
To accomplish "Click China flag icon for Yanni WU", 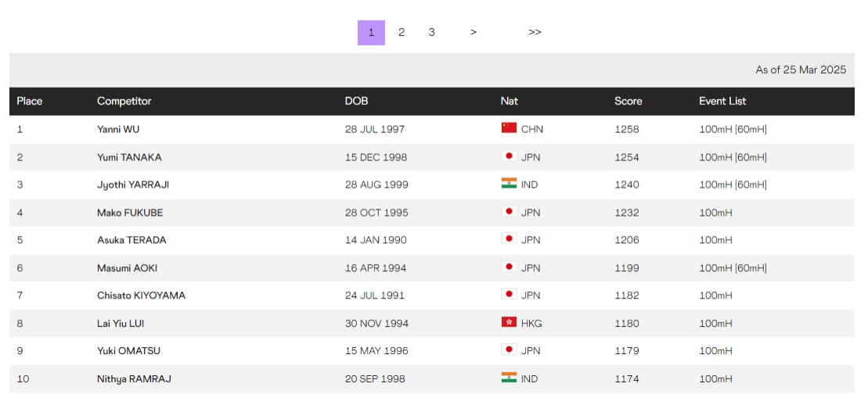I will (x=509, y=128).
